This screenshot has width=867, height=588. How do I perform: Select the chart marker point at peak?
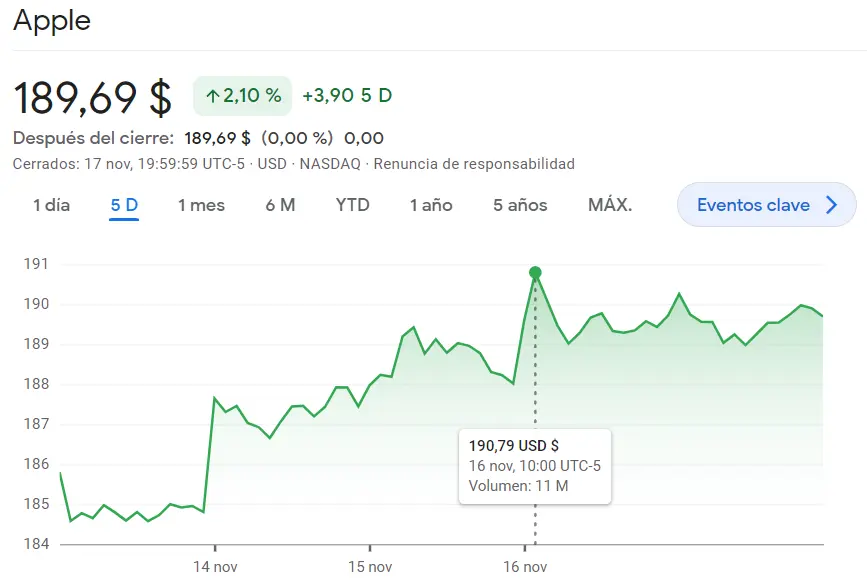[535, 271]
